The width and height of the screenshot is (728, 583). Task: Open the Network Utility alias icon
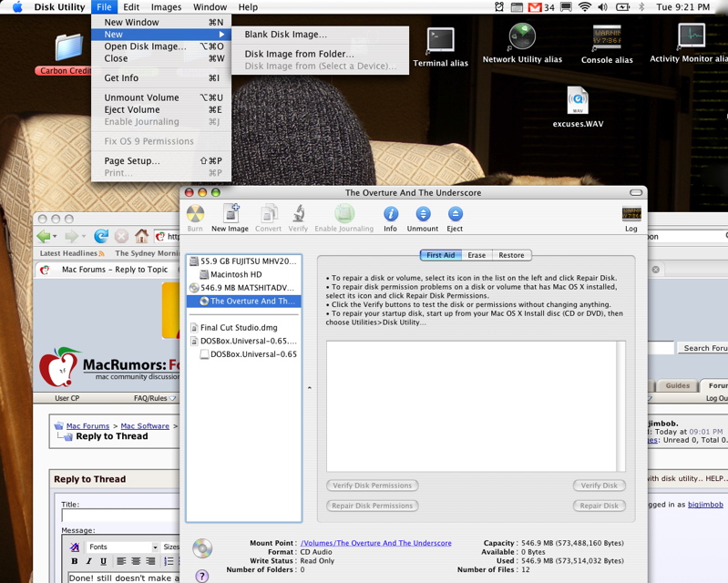[x=522, y=36]
